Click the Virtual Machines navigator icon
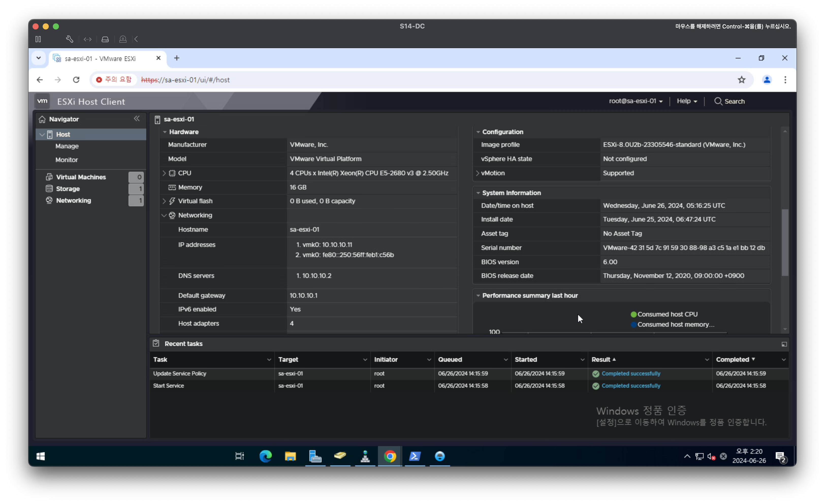 [x=49, y=177]
